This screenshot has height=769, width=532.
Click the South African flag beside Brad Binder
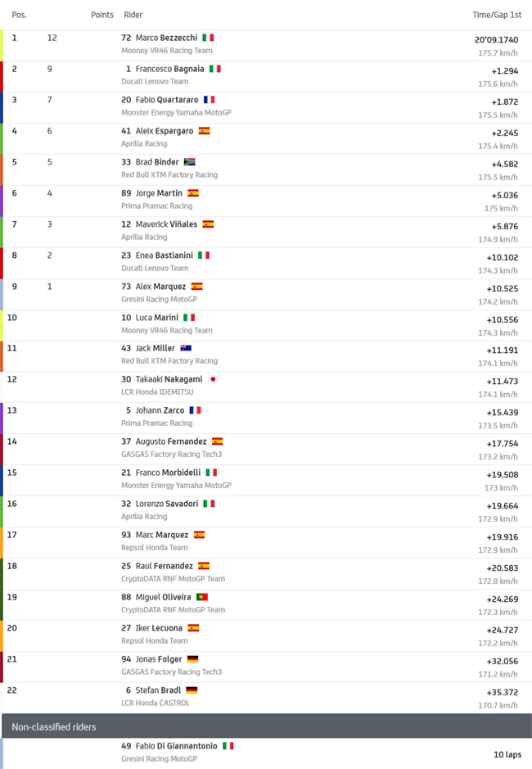[x=189, y=162]
